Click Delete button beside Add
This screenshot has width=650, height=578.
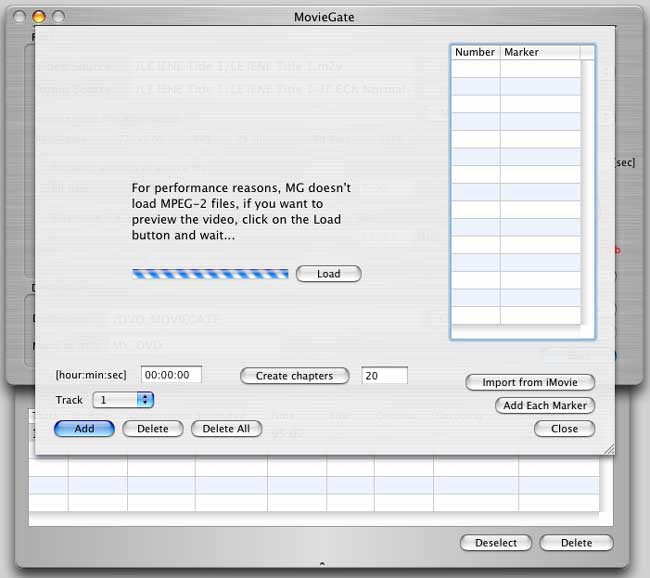click(x=152, y=429)
